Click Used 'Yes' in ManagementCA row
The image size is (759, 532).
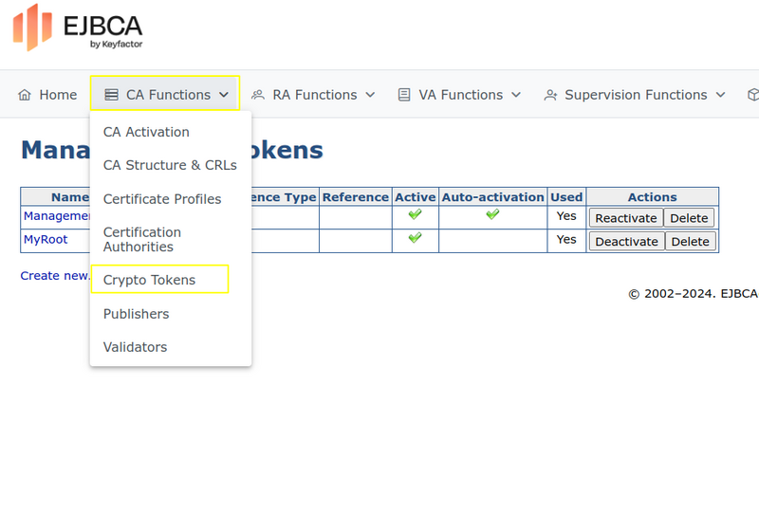pyautogui.click(x=566, y=216)
